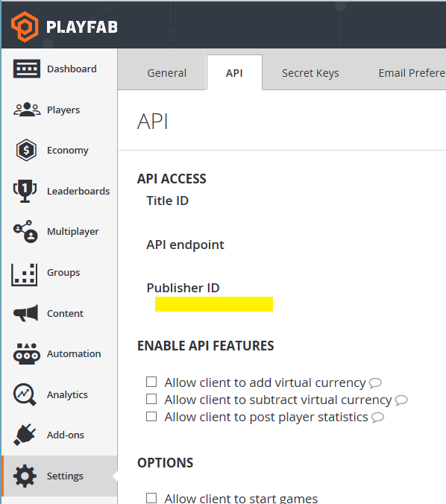446x504 pixels.
Task: Open the Automation robot icon
Action: (x=27, y=353)
